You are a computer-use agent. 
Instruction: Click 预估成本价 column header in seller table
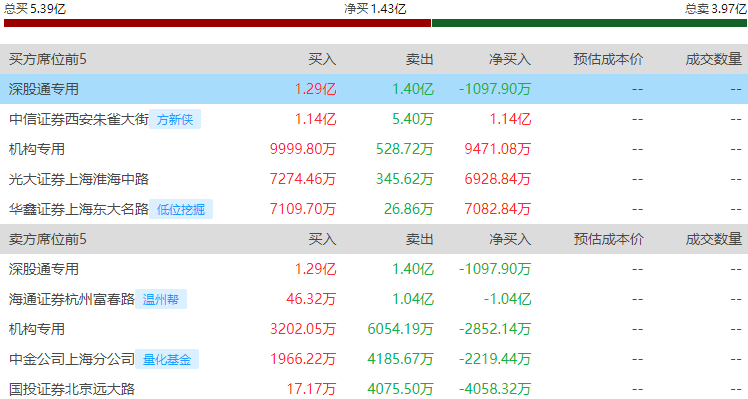point(608,239)
